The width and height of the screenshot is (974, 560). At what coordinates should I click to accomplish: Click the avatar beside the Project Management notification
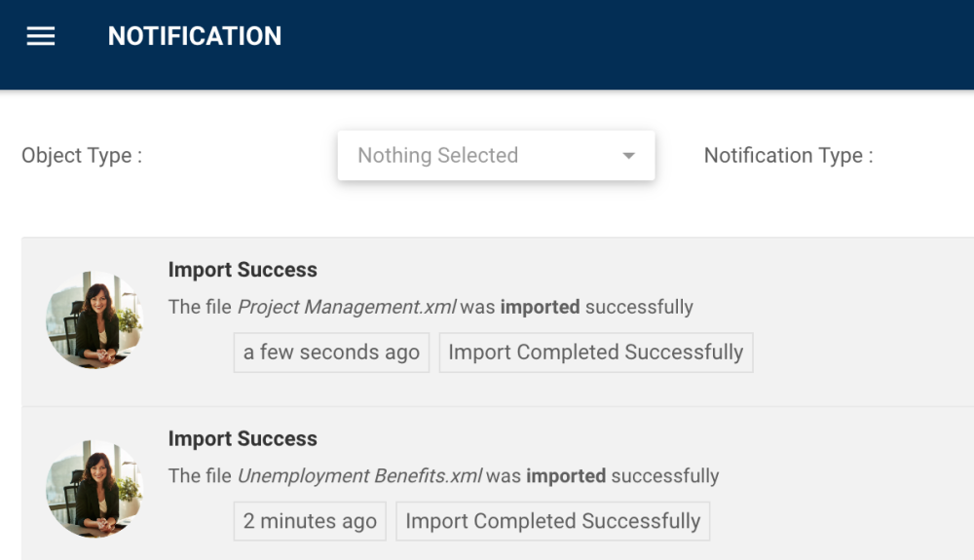[94, 320]
